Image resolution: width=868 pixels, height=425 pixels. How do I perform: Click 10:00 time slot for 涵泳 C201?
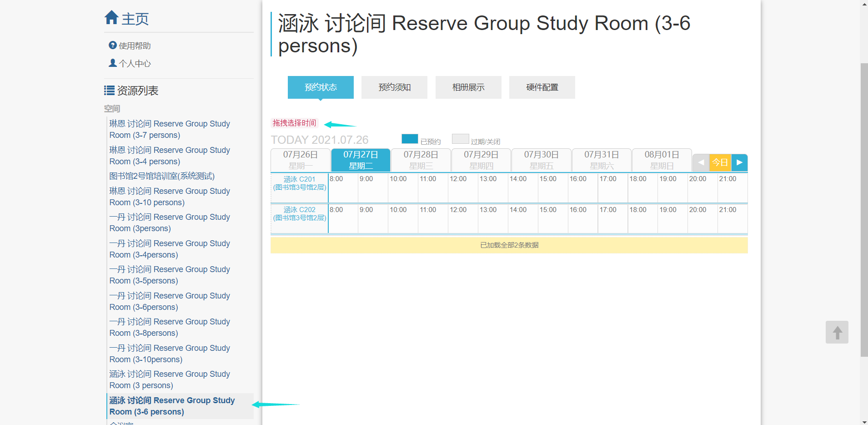(403, 188)
